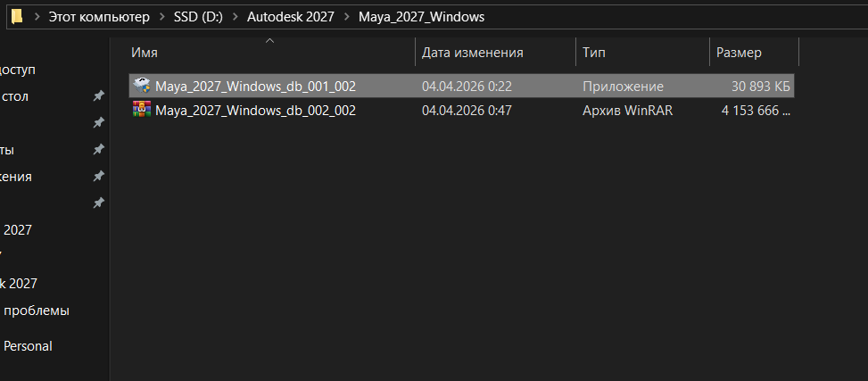Click the pin icon next to "стол"
The width and height of the screenshot is (868, 381).
click(x=98, y=96)
